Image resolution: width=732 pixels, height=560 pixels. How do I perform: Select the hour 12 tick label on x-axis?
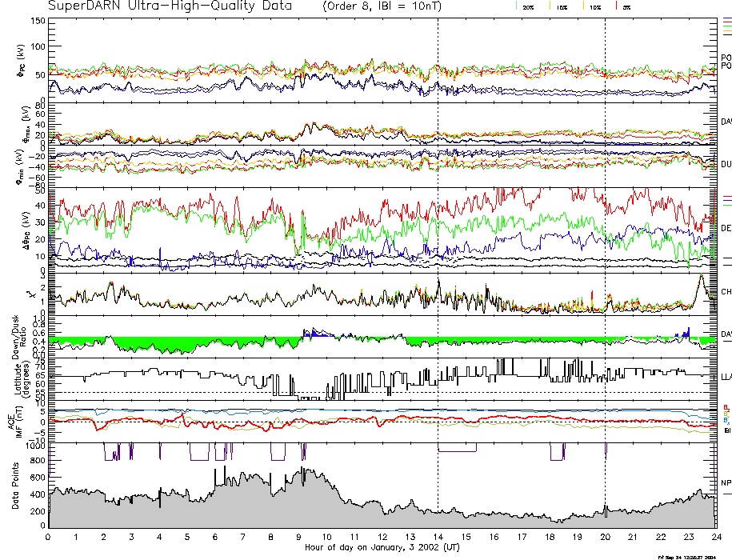(x=382, y=538)
